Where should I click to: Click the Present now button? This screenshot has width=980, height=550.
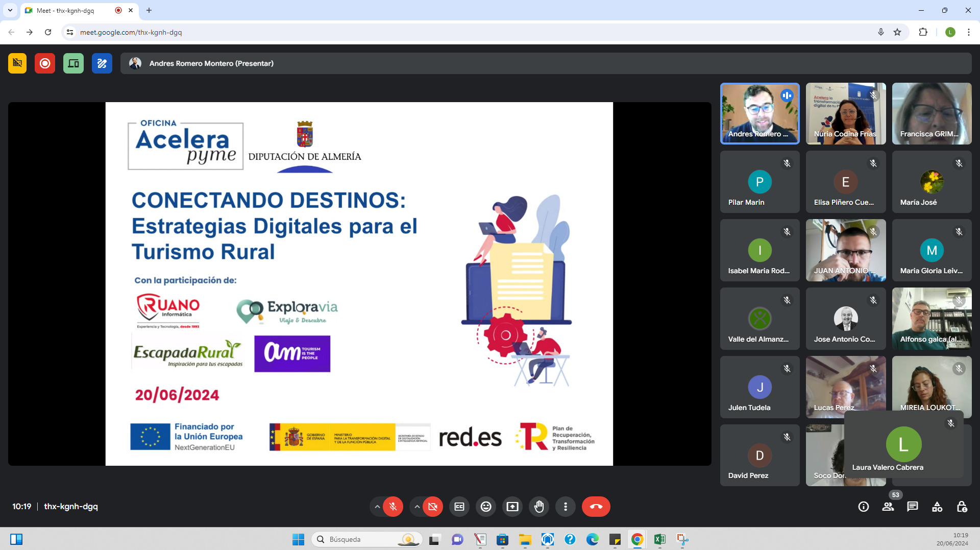point(512,507)
